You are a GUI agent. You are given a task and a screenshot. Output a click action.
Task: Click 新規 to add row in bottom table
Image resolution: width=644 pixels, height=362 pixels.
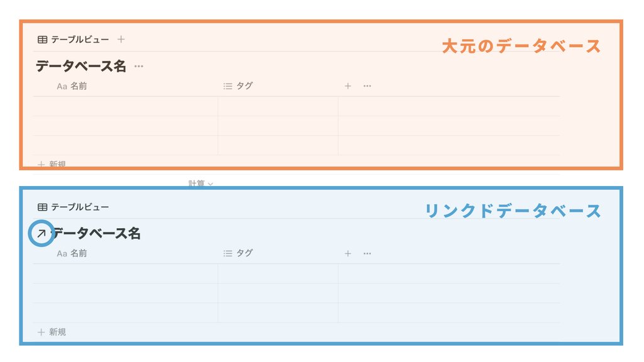click(52, 332)
